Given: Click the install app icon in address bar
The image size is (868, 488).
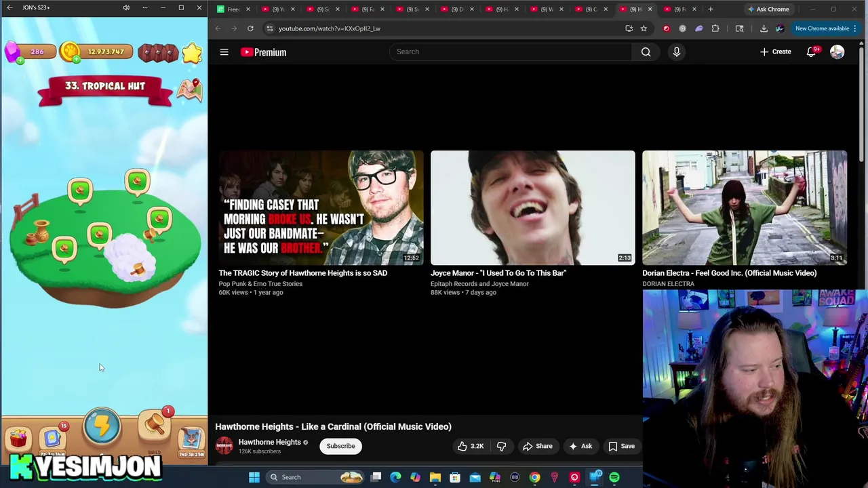Looking at the screenshot, I should [629, 28].
